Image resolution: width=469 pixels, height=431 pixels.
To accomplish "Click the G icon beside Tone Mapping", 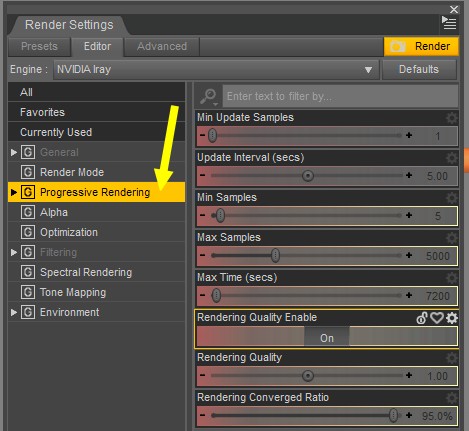I will [x=28, y=292].
